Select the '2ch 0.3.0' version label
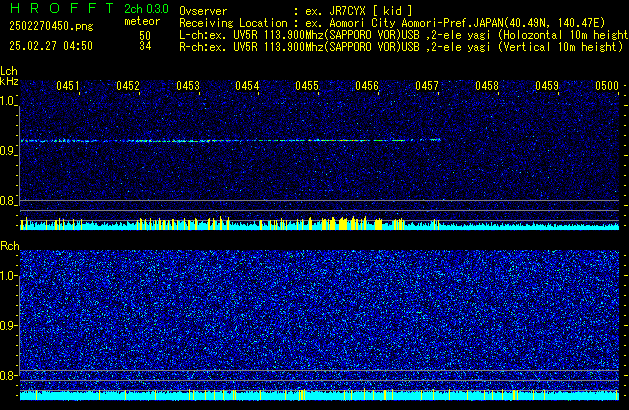 pos(146,9)
